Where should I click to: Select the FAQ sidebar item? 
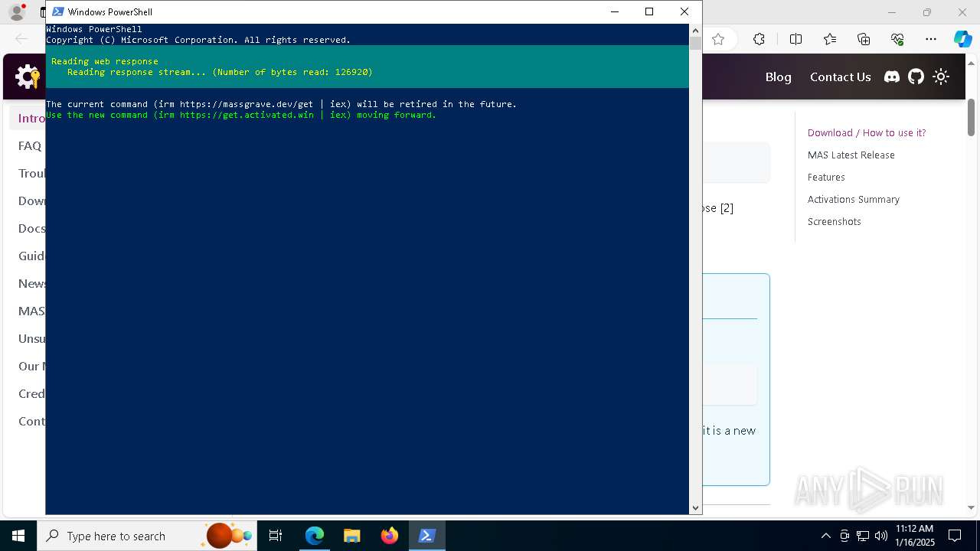tap(30, 145)
